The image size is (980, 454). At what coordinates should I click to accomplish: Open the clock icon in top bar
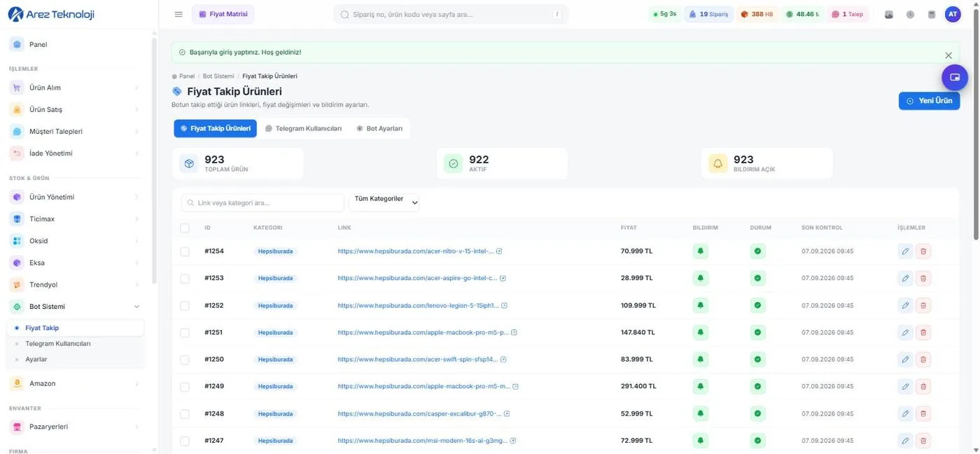click(910, 14)
